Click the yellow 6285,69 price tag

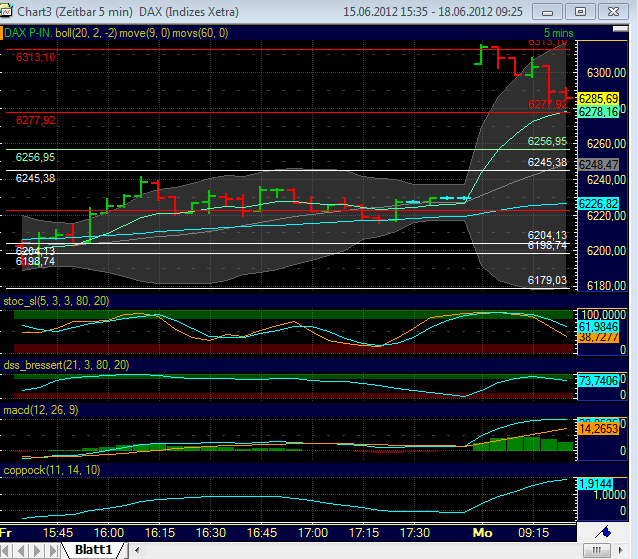(599, 98)
